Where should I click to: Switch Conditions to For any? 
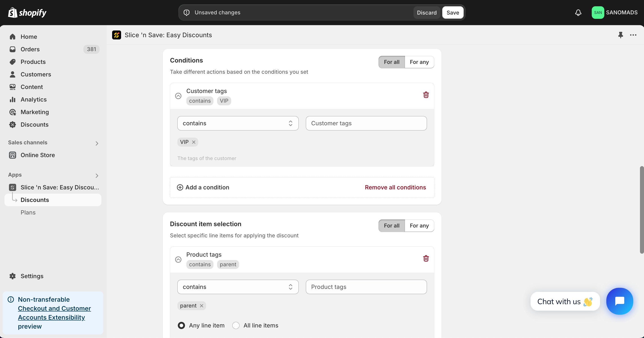pos(419,62)
